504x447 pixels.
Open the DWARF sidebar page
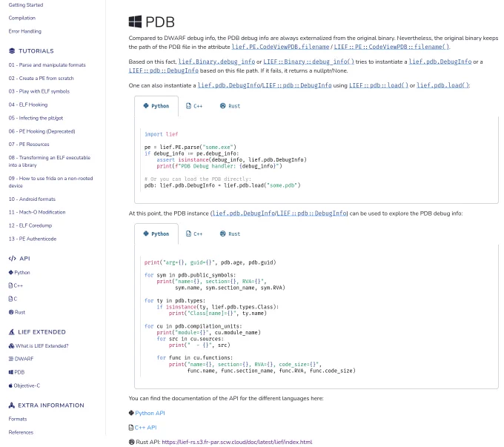click(24, 359)
